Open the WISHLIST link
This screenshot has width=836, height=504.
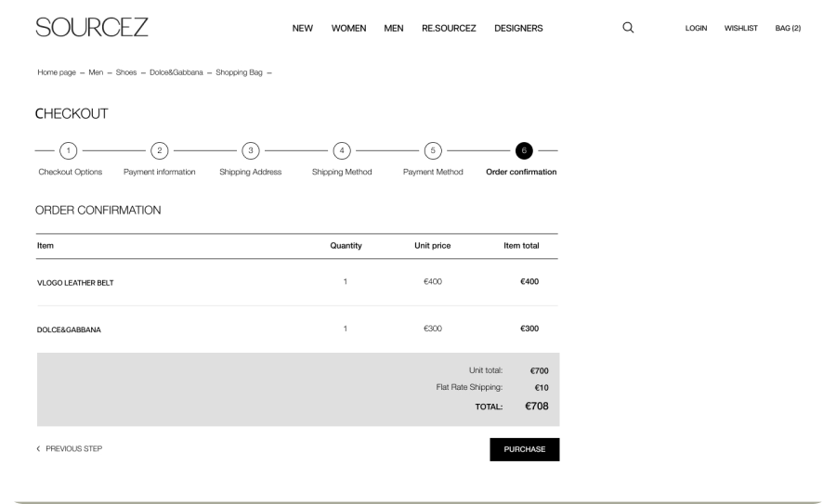coord(740,28)
